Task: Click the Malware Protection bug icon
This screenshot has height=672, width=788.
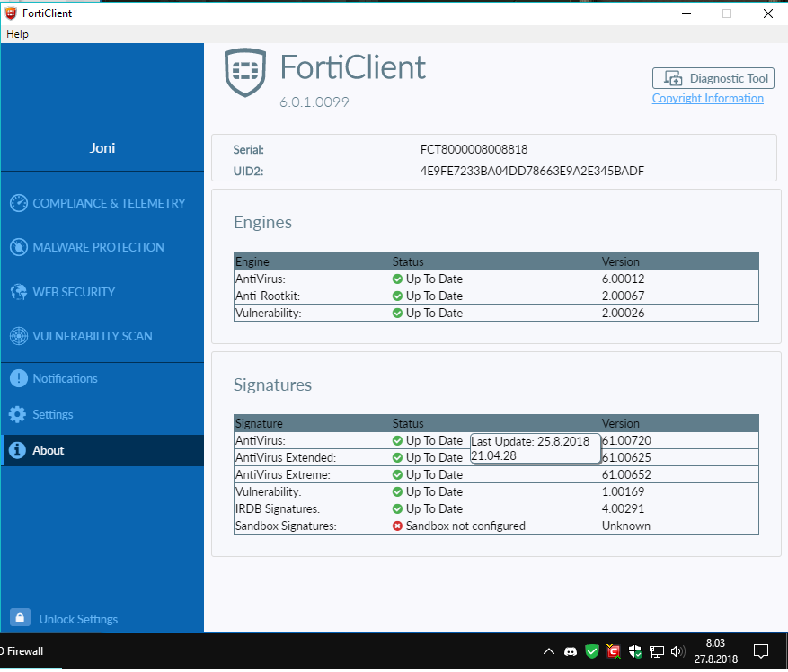Action: click(18, 247)
